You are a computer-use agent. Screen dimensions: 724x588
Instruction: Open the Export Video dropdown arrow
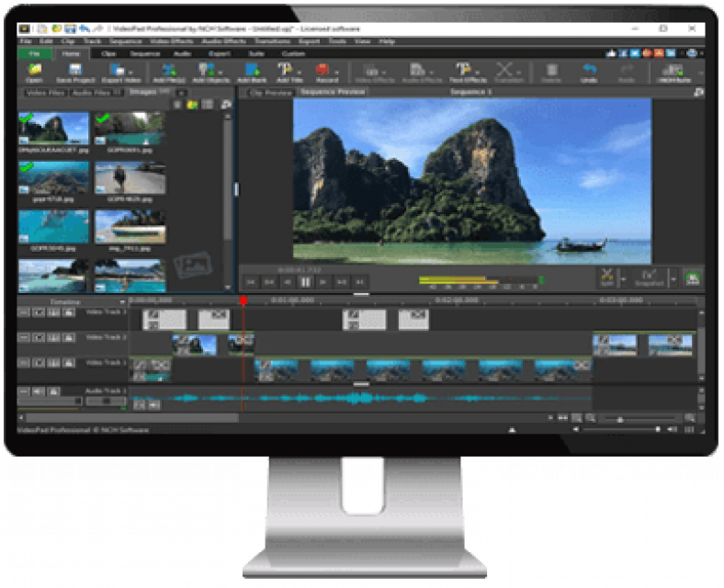pos(131,73)
